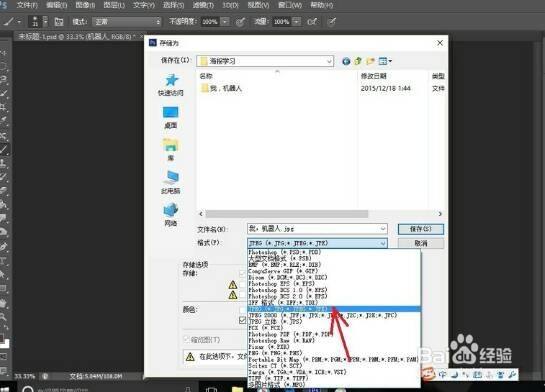Toggle pressure for size icon in options bar

coord(332,22)
